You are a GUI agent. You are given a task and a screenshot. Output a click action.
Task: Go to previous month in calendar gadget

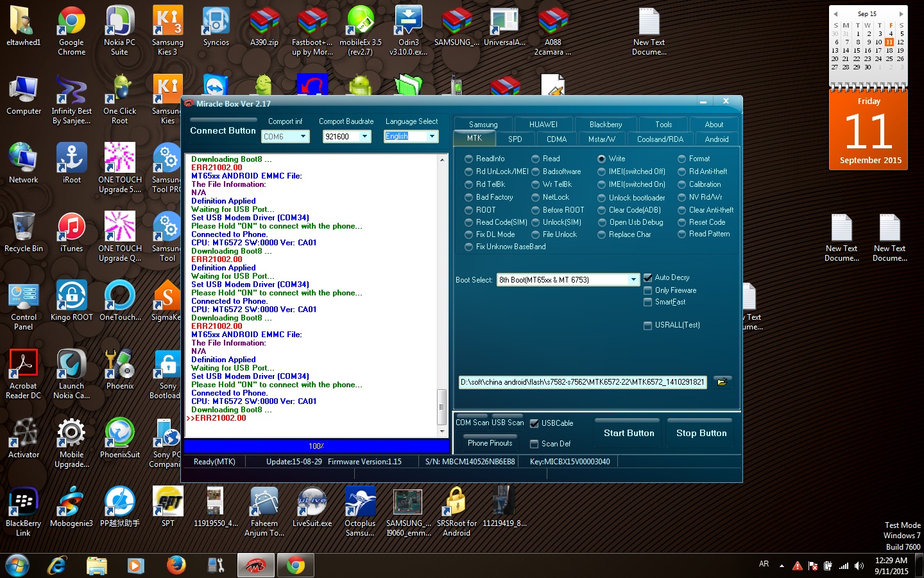835,13
